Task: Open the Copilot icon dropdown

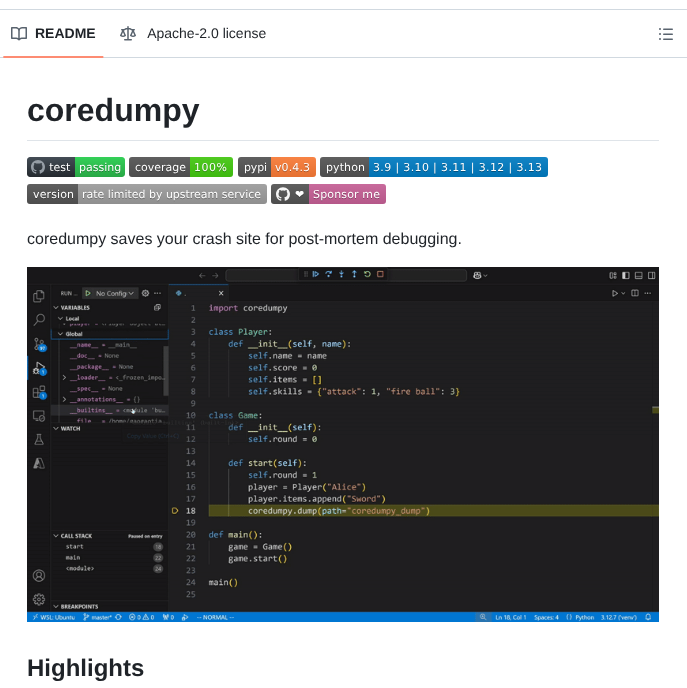Action: coord(480,276)
